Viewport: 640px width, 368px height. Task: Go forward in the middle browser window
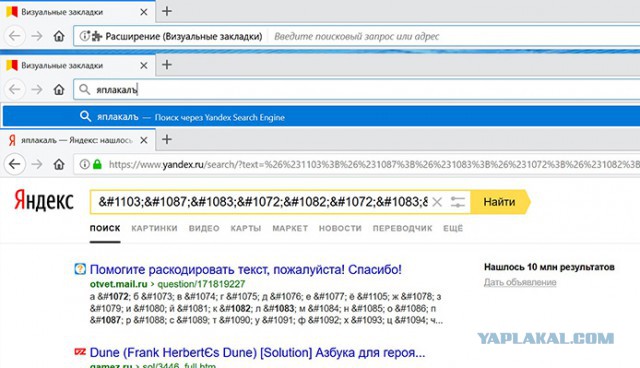[37, 89]
